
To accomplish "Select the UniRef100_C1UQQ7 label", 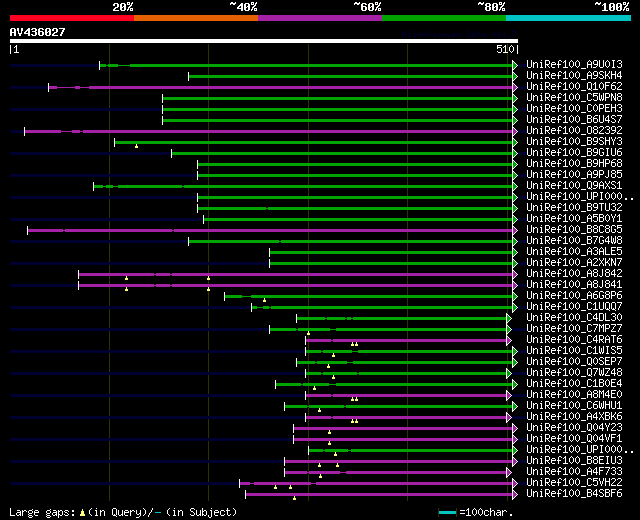I will [x=574, y=307].
